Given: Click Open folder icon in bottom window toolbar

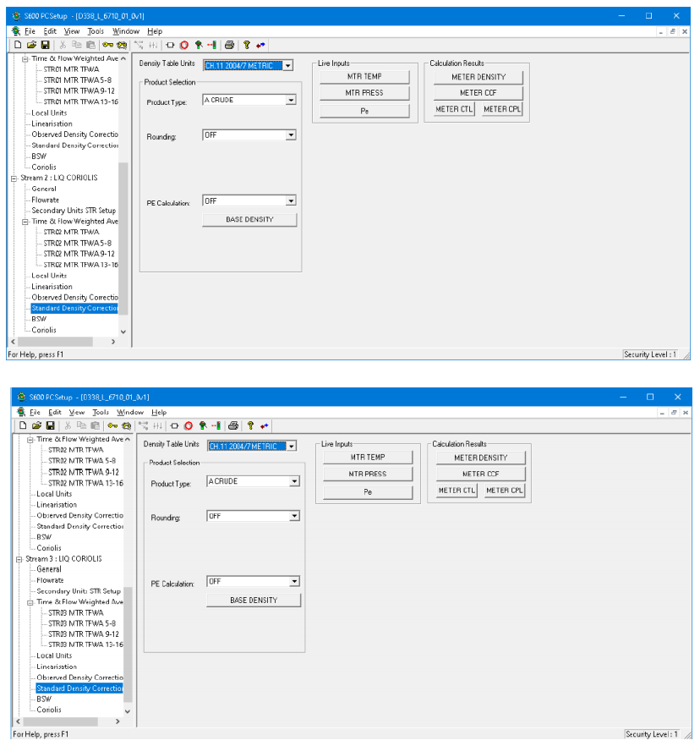Looking at the screenshot, I should [36, 425].
